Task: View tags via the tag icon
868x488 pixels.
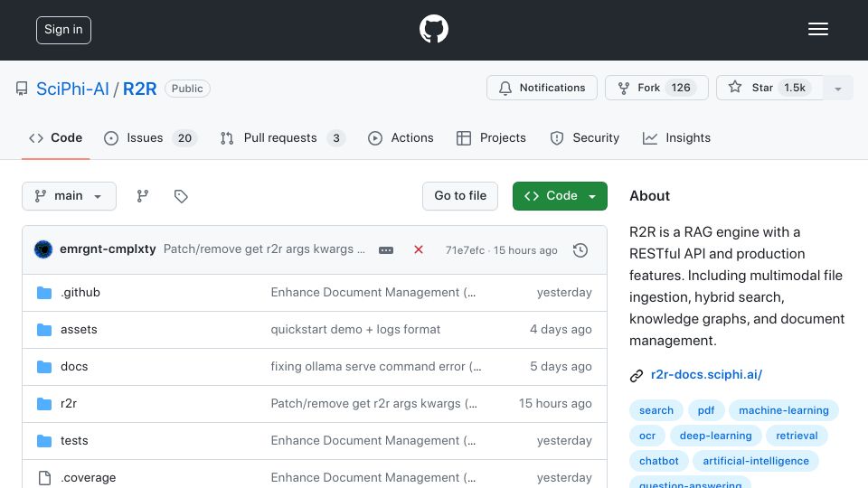Action: 181,196
